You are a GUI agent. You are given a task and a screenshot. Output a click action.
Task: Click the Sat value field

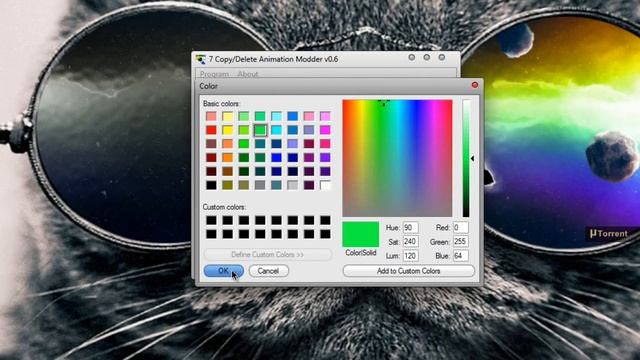410,242
